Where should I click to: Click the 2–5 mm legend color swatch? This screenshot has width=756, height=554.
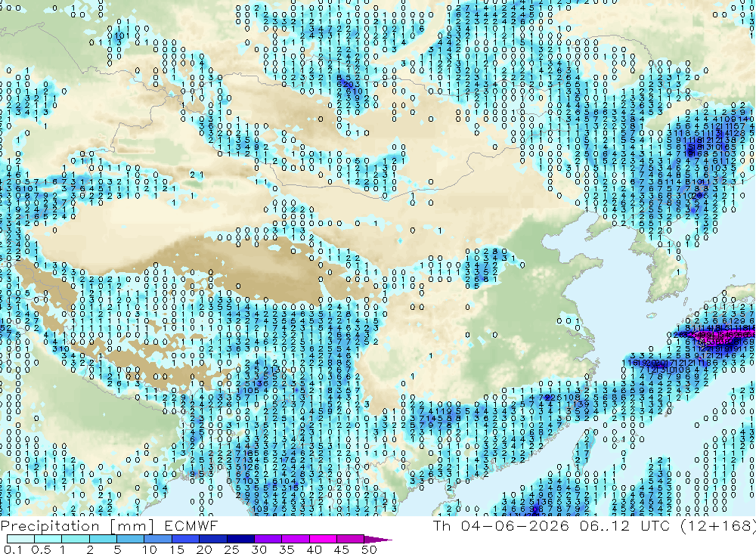[x=103, y=539]
